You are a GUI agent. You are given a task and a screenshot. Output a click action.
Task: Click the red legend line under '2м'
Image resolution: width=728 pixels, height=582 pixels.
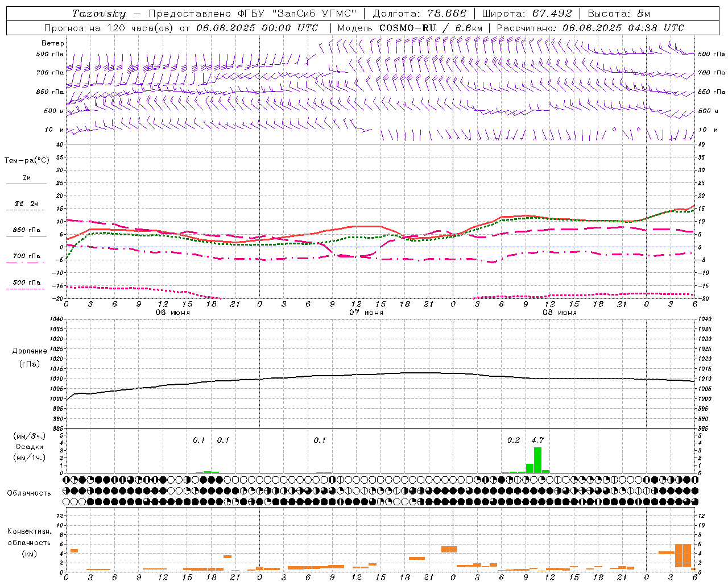click(27, 184)
